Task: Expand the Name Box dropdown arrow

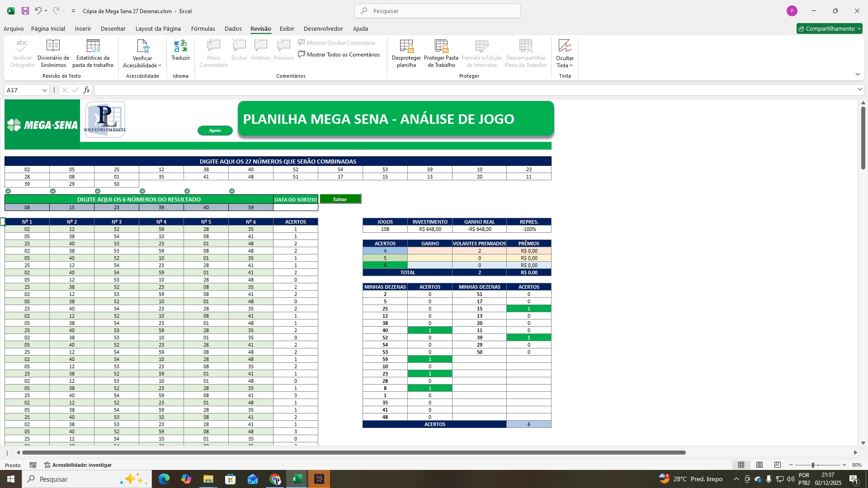Action: [x=44, y=90]
